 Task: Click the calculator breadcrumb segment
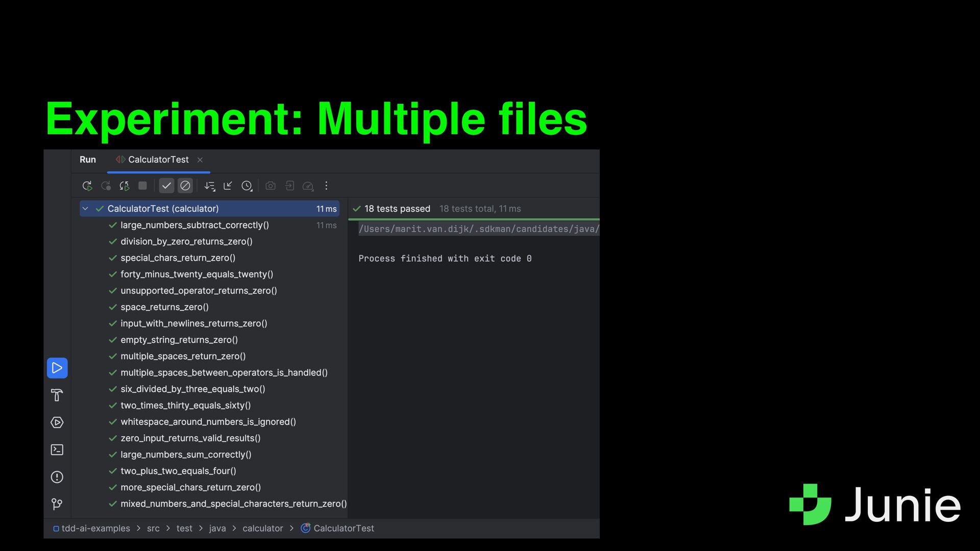tap(262, 529)
